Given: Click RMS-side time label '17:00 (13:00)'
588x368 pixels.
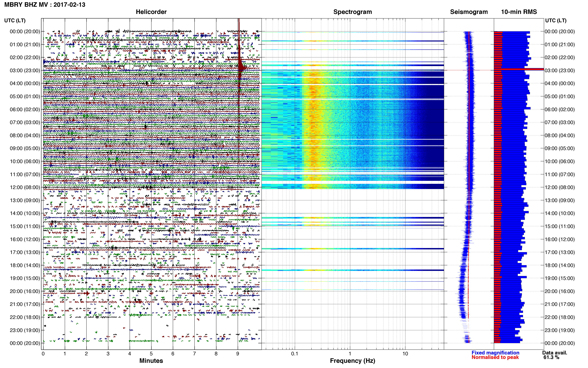Looking at the screenshot, I should (x=560, y=252).
